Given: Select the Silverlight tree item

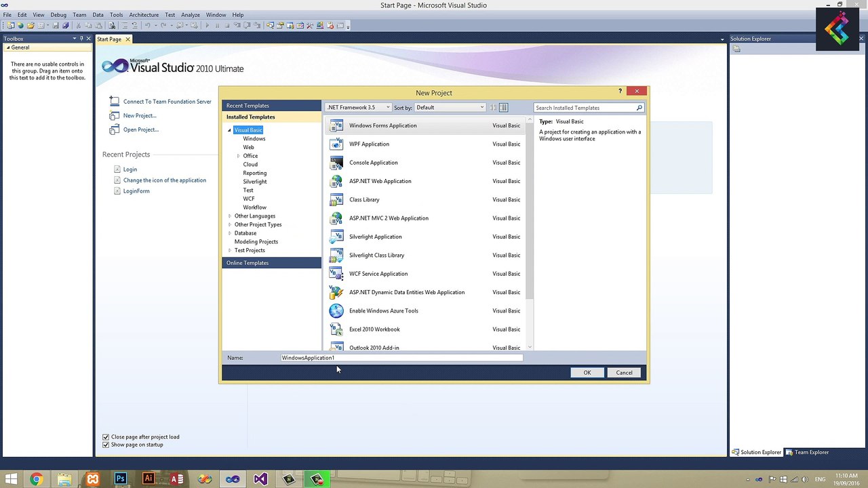Looking at the screenshot, I should point(254,182).
